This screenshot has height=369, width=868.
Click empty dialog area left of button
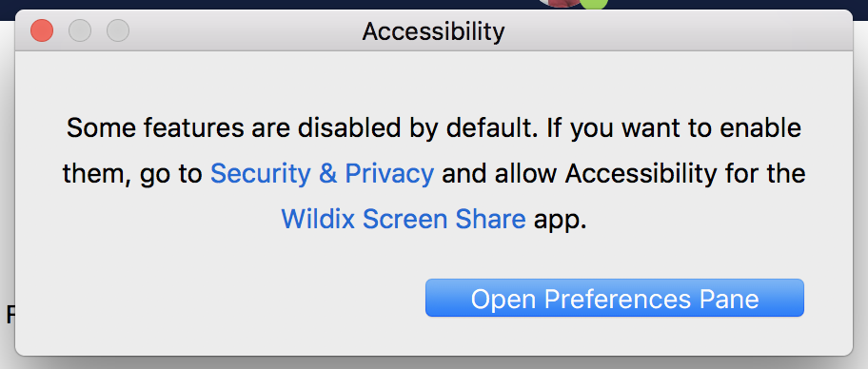(x=222, y=299)
